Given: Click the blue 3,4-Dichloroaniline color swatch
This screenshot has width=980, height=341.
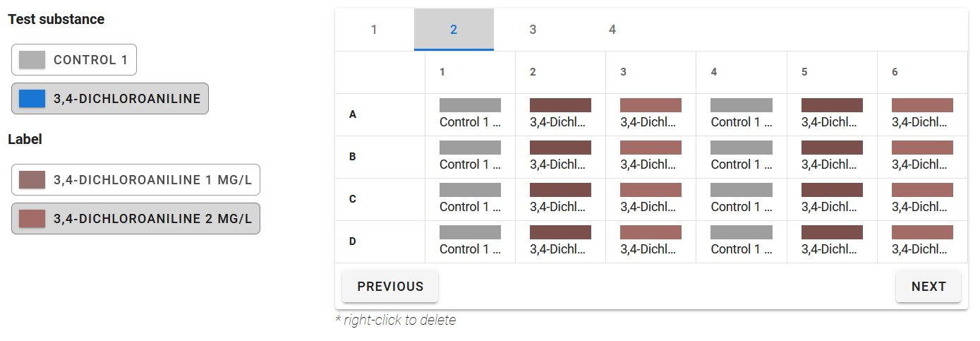Looking at the screenshot, I should pyautogui.click(x=32, y=99).
